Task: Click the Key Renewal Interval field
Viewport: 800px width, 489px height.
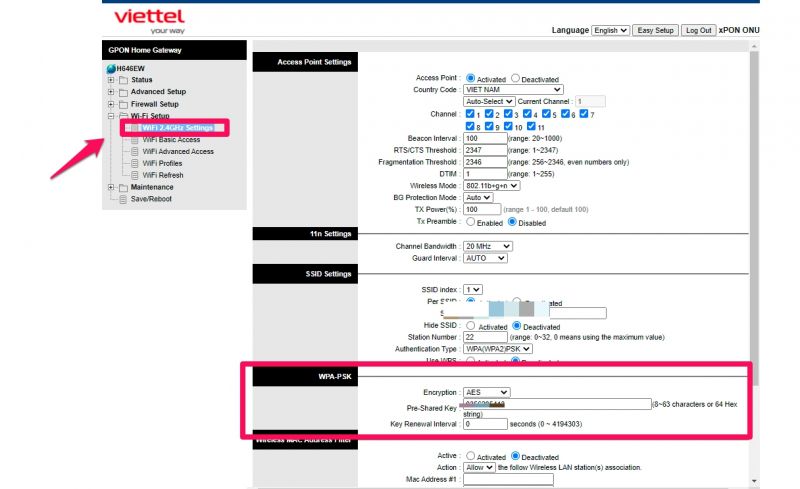Action: (x=485, y=424)
